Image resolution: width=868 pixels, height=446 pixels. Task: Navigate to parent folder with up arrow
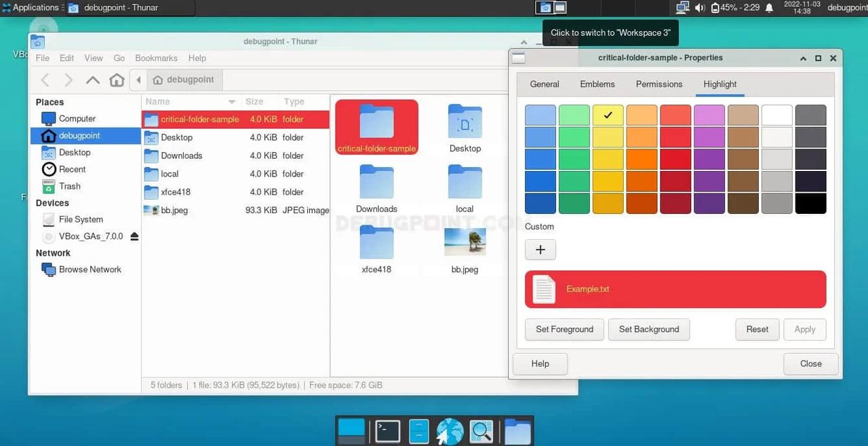tap(93, 80)
